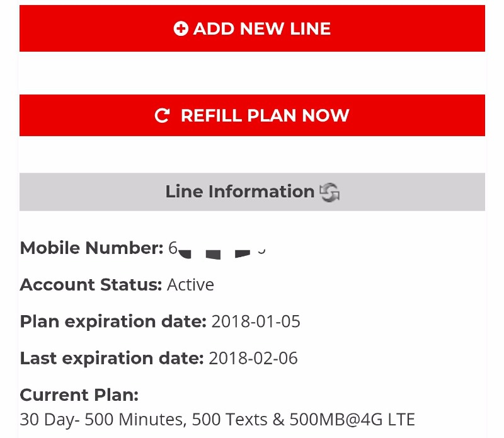Click the plus circle icon
Screen dimensions: 504x438
coord(181,28)
